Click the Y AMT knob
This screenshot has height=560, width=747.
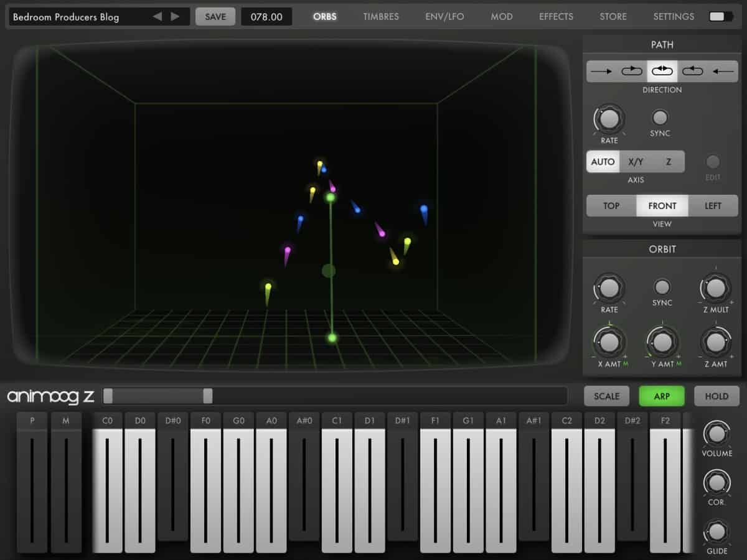coord(662,342)
